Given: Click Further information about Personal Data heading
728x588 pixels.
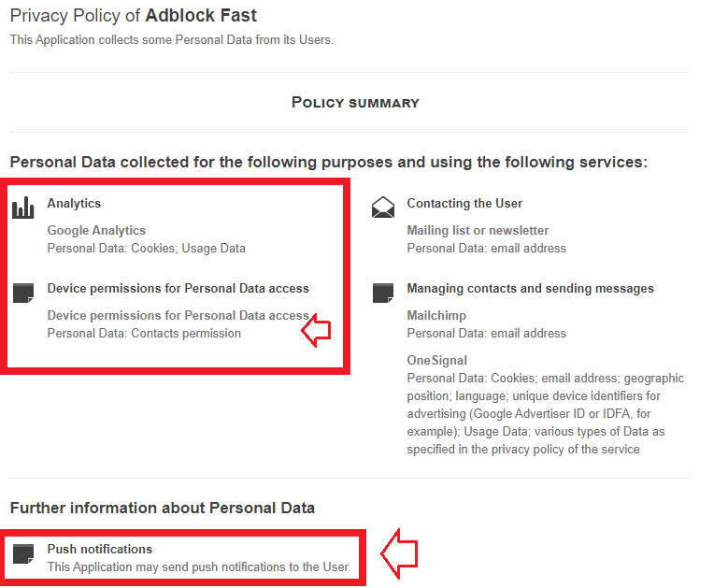Looking at the screenshot, I should pos(162,508).
